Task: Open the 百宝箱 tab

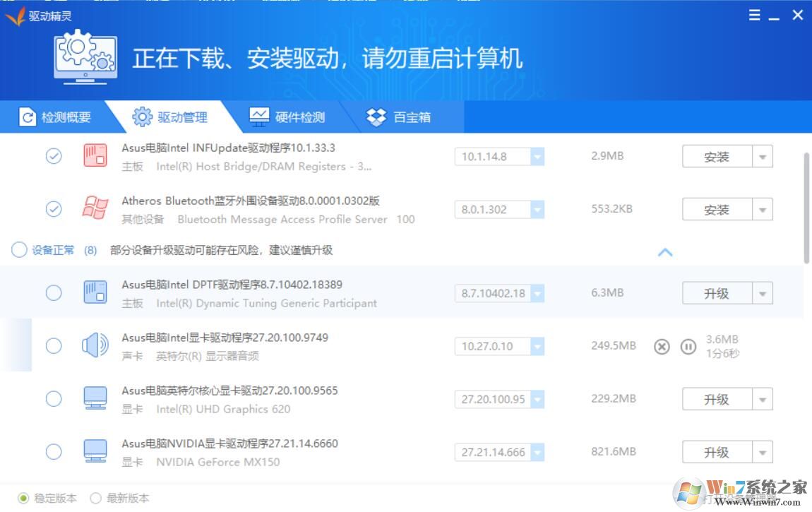Action: (x=400, y=117)
